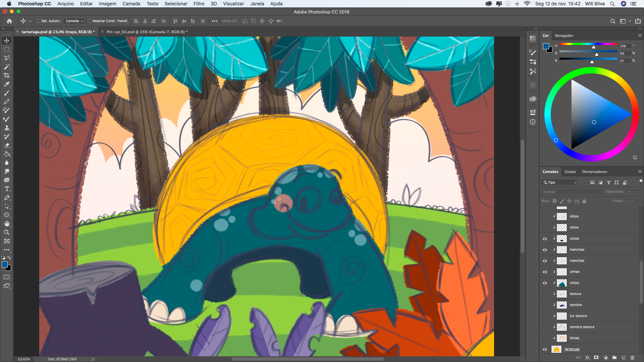The image size is (644, 362).
Task: Select the Eraser tool
Action: point(7,145)
